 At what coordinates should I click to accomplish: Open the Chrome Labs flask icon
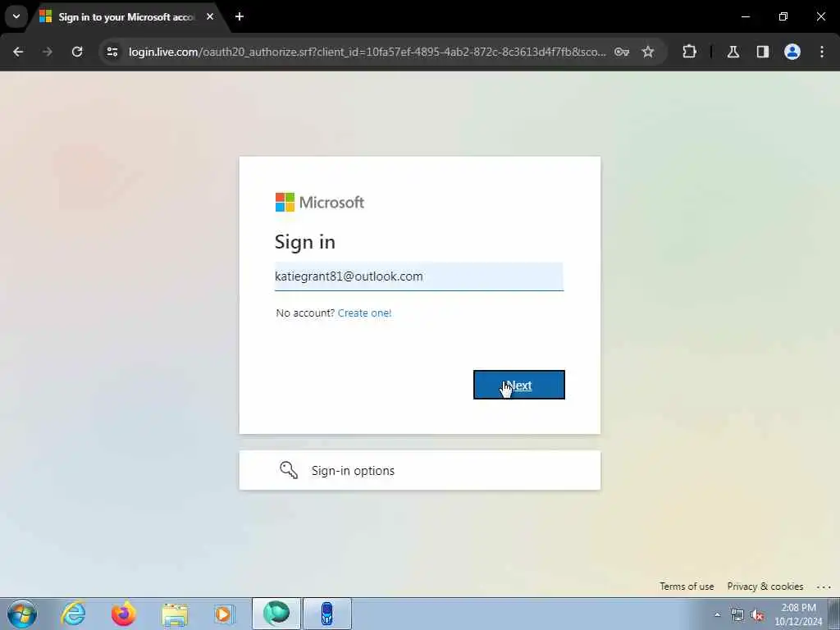click(x=733, y=52)
